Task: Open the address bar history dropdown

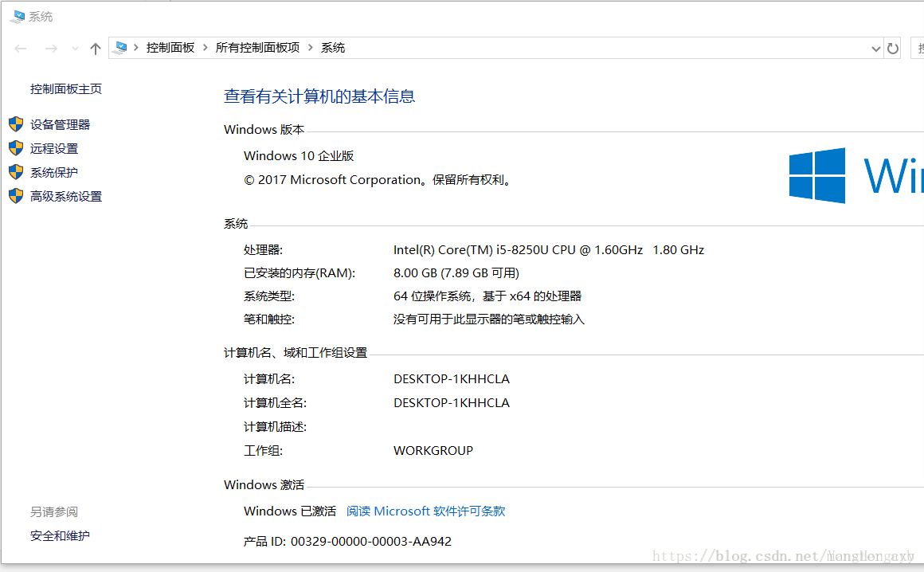Action: coord(875,49)
